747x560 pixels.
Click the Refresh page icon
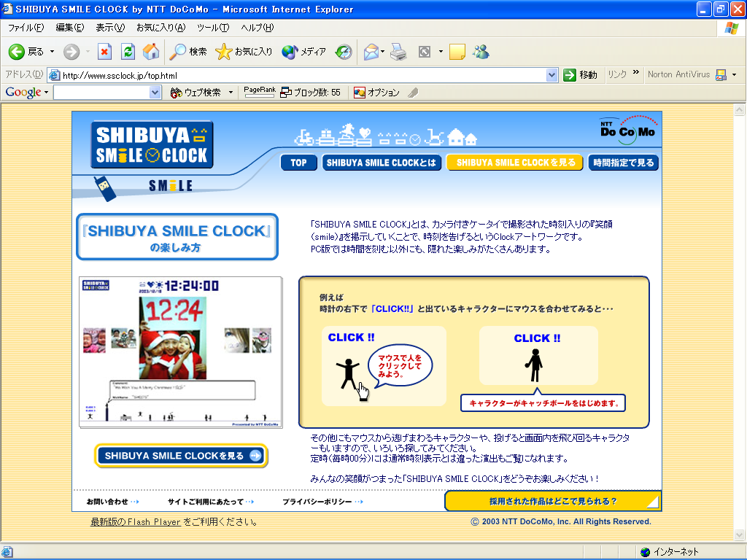[128, 52]
